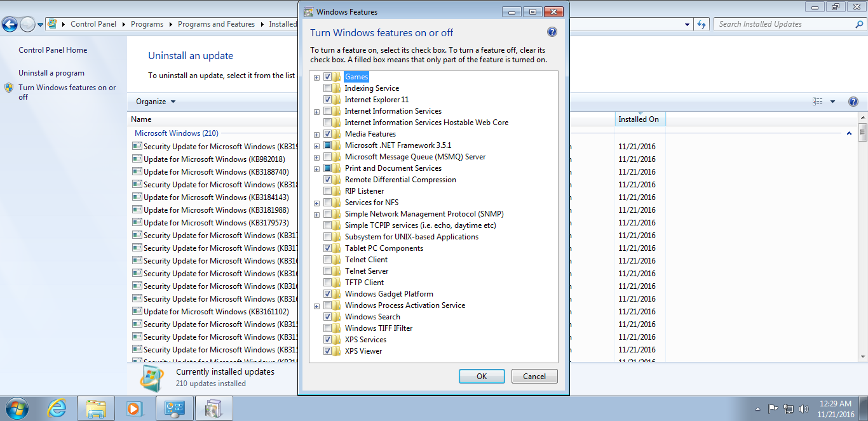
Task: Toggle the Tablet PC Components checkbox
Action: coord(327,248)
